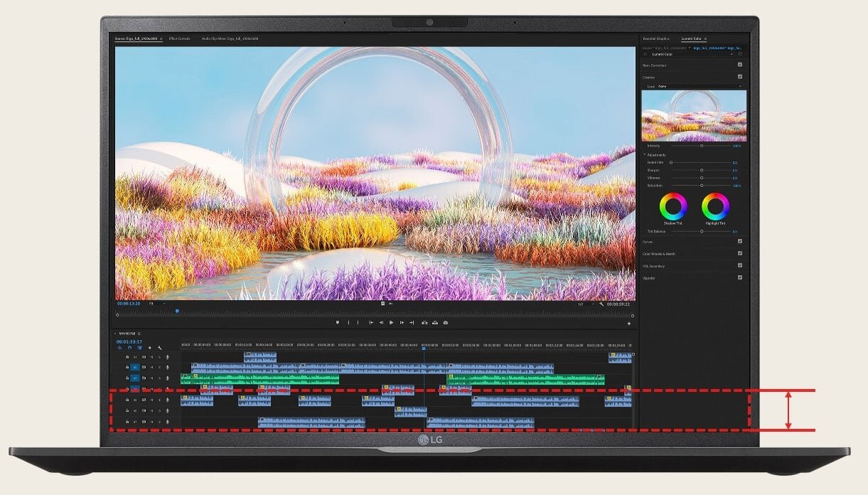Open the Look preset dropdown

[x=700, y=86]
